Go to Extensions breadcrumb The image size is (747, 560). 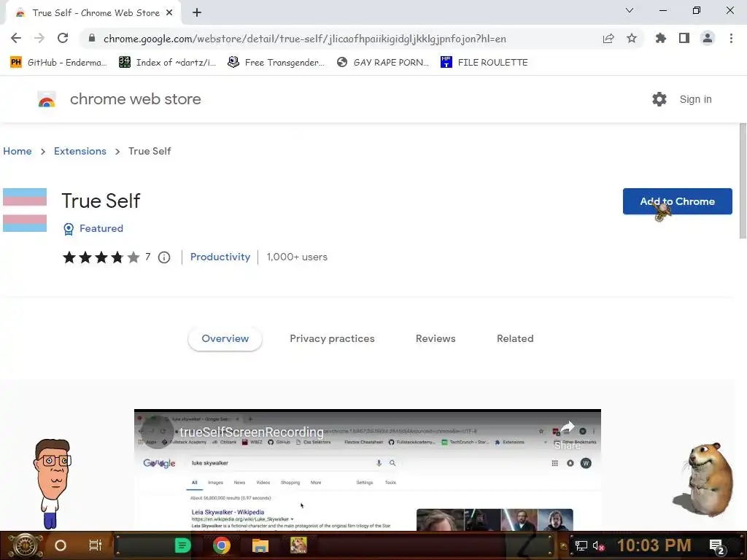point(80,151)
